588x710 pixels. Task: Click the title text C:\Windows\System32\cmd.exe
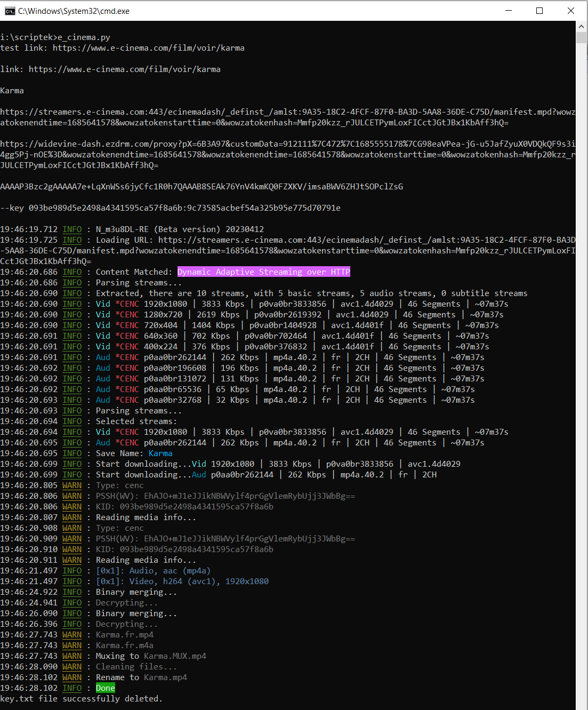point(74,11)
